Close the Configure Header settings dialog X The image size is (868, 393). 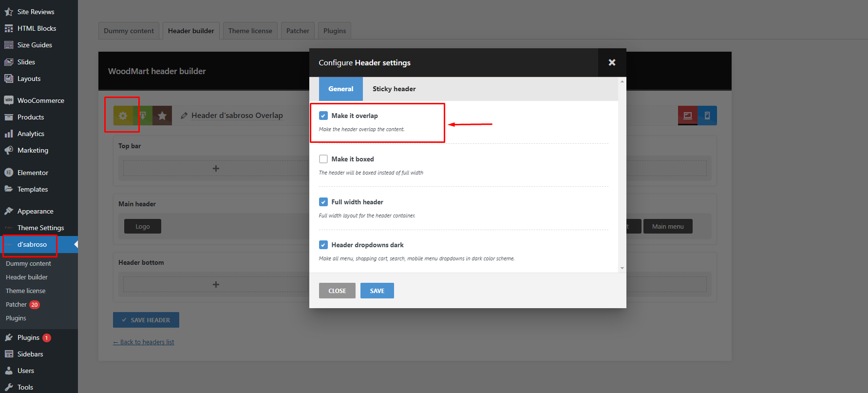pyautogui.click(x=612, y=62)
